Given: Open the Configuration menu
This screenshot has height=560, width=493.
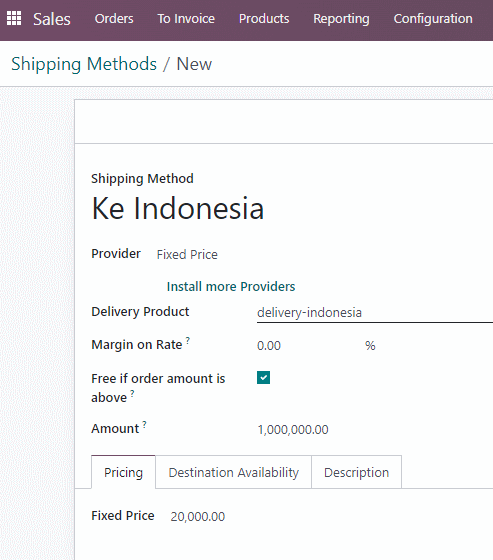Looking at the screenshot, I should 433,19.
